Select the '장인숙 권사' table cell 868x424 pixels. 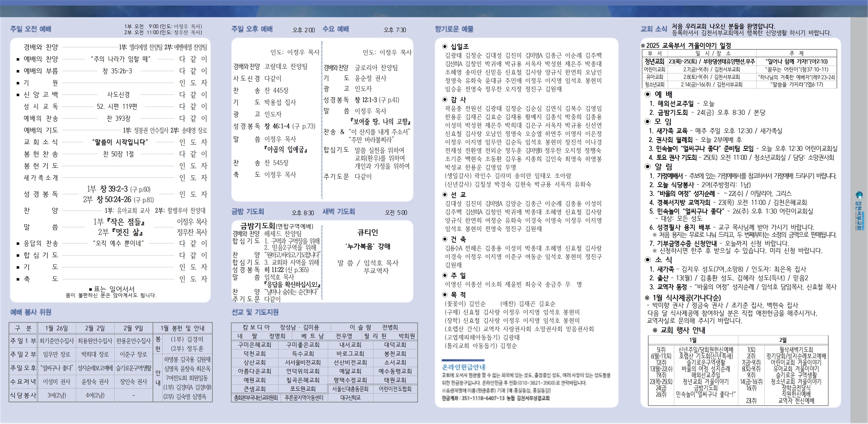tap(133, 381)
